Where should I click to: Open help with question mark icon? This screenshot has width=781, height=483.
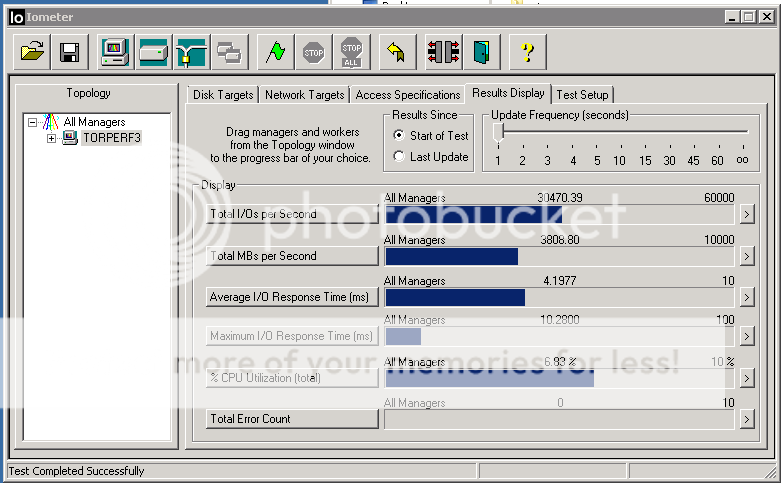coord(527,52)
